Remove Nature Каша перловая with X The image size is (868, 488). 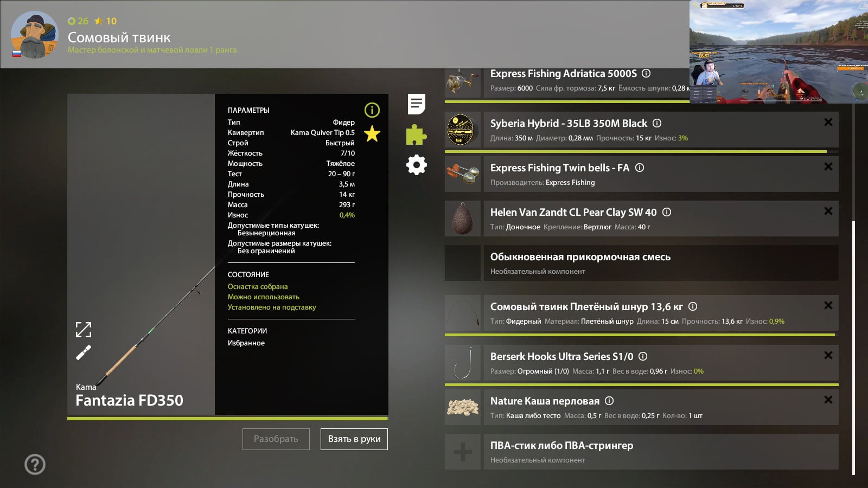tap(828, 400)
